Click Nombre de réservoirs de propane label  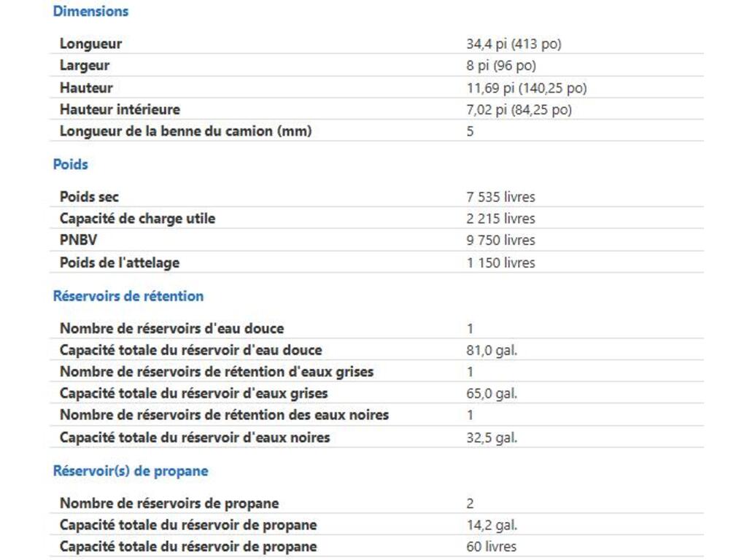click(169, 503)
